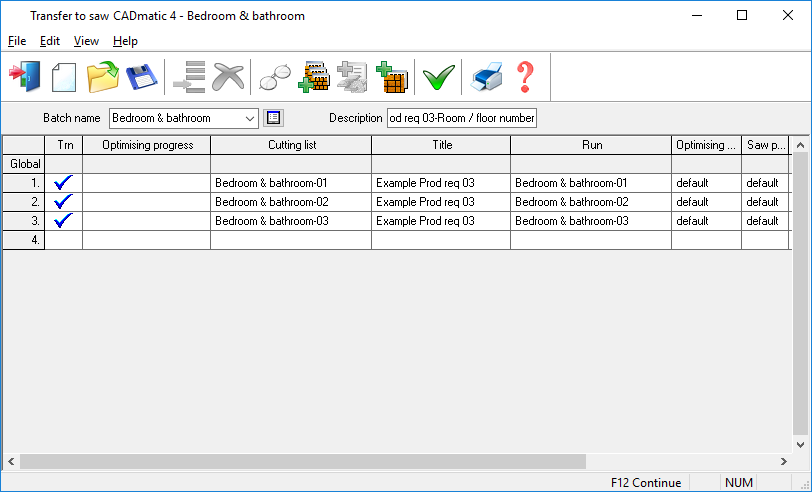Image resolution: width=812 pixels, height=492 pixels.
Task: Open the File menu
Action: pyautogui.click(x=17, y=41)
